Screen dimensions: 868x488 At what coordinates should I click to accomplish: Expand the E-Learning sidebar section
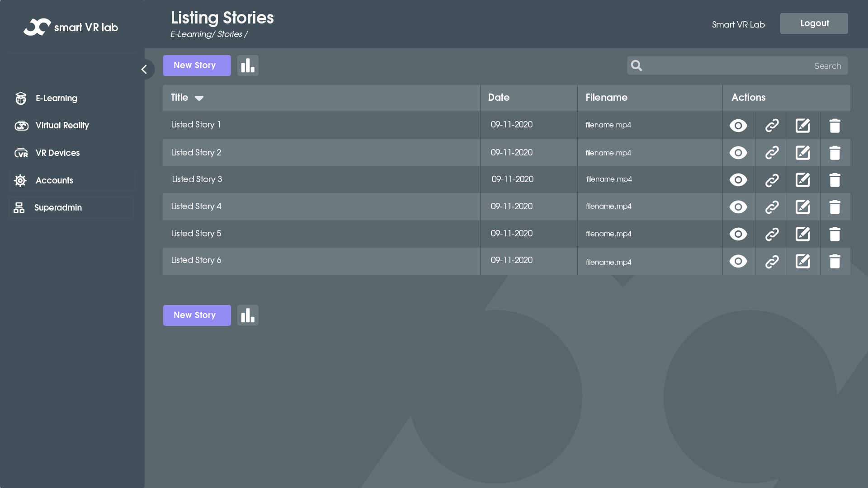coord(57,99)
